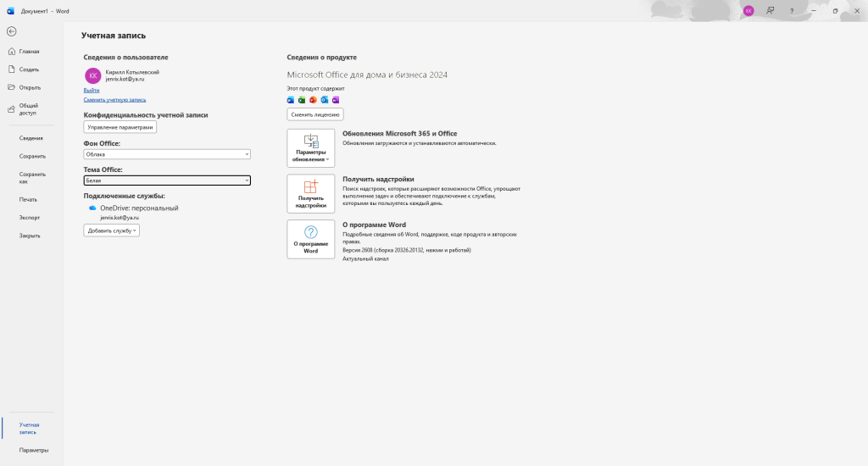Open the Тема Office dropdown set to Белая
Screen dimensions: 868x466
coord(167,180)
